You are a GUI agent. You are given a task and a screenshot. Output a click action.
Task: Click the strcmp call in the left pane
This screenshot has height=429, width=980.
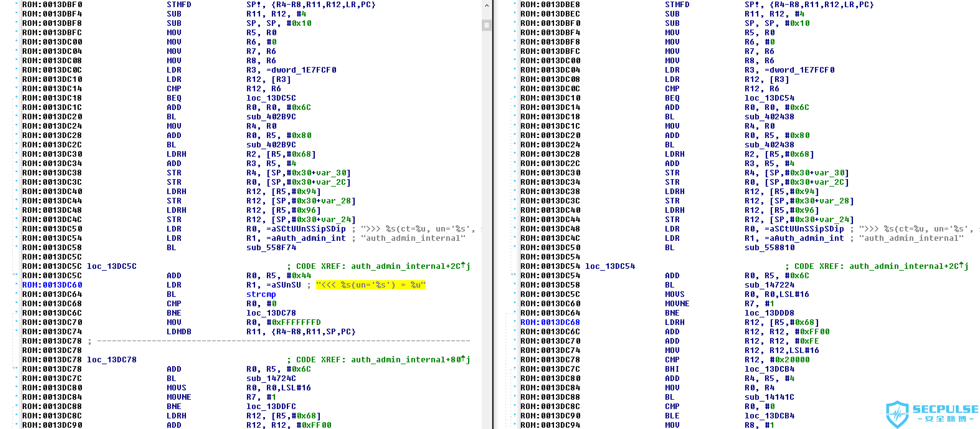pos(261,294)
